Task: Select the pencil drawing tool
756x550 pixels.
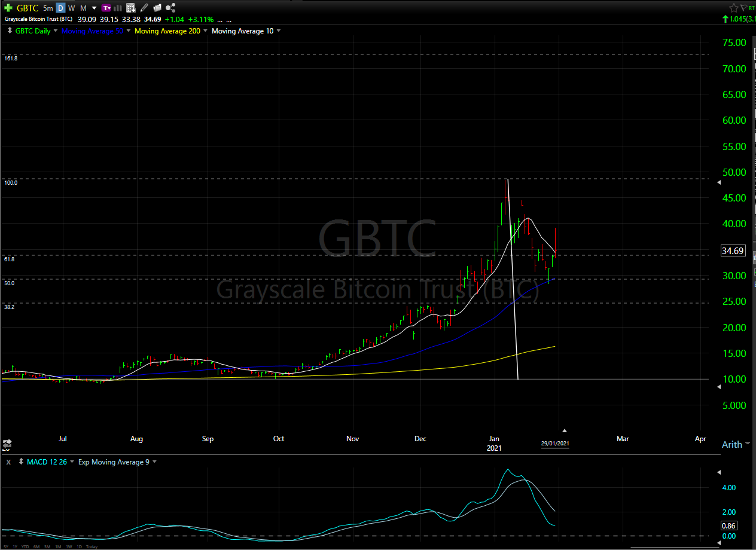Action: click(x=144, y=8)
